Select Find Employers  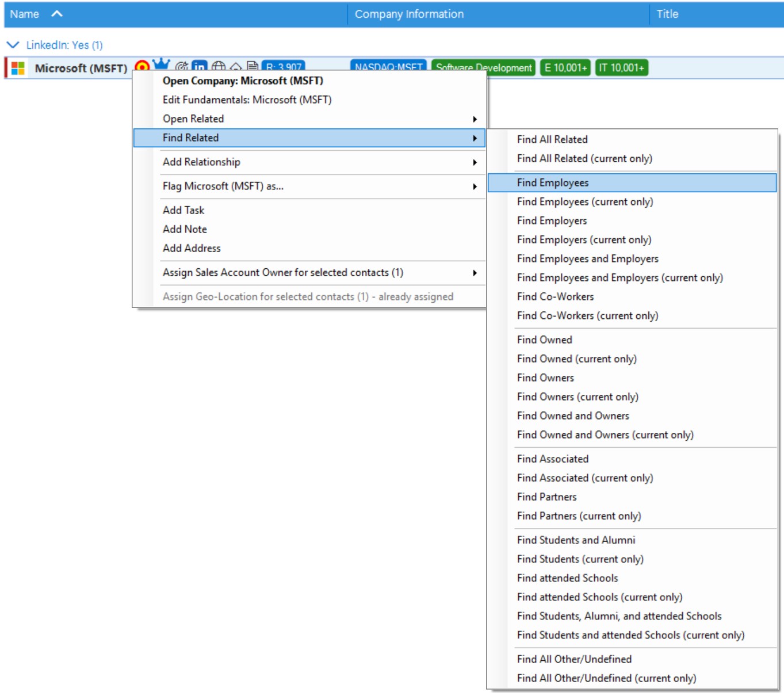(632, 220)
